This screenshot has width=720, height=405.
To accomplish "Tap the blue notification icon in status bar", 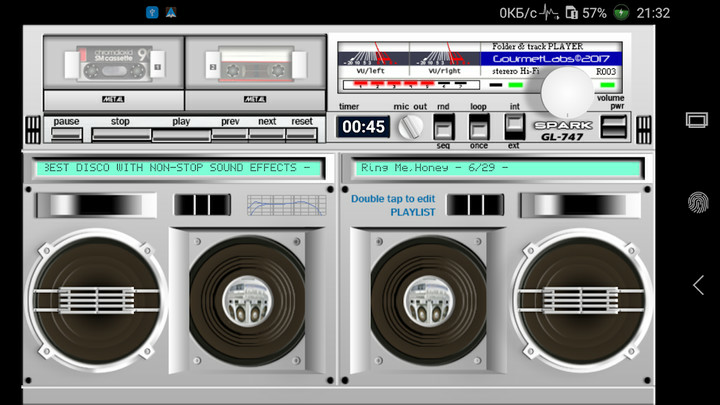I will [x=152, y=12].
